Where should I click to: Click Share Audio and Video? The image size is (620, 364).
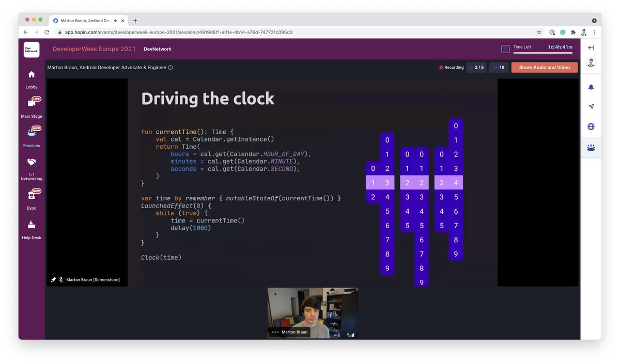click(x=545, y=67)
